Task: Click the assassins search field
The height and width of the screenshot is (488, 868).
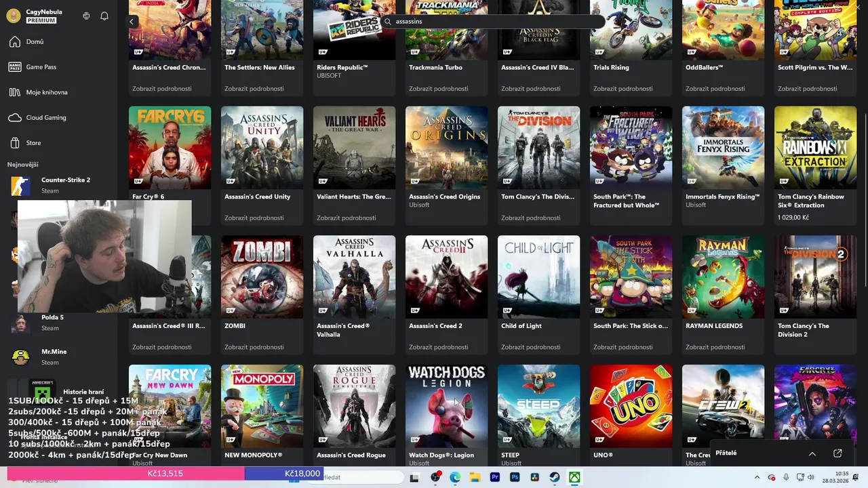Action: 492,22
